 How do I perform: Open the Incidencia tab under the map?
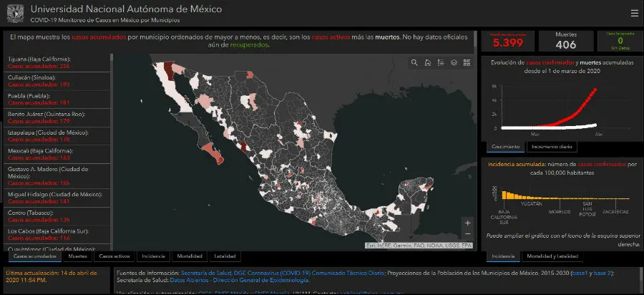coord(154,256)
